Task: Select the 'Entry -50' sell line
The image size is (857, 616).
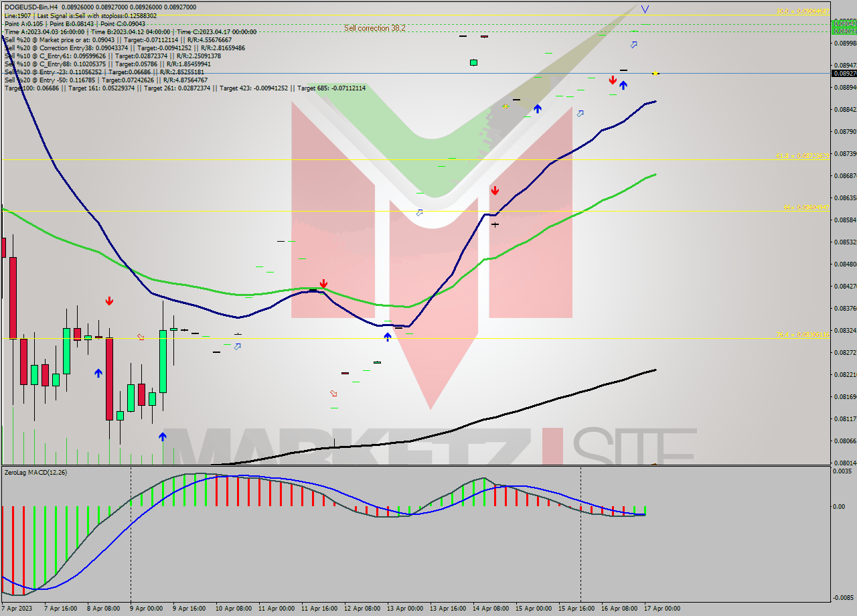Action: coord(106,80)
